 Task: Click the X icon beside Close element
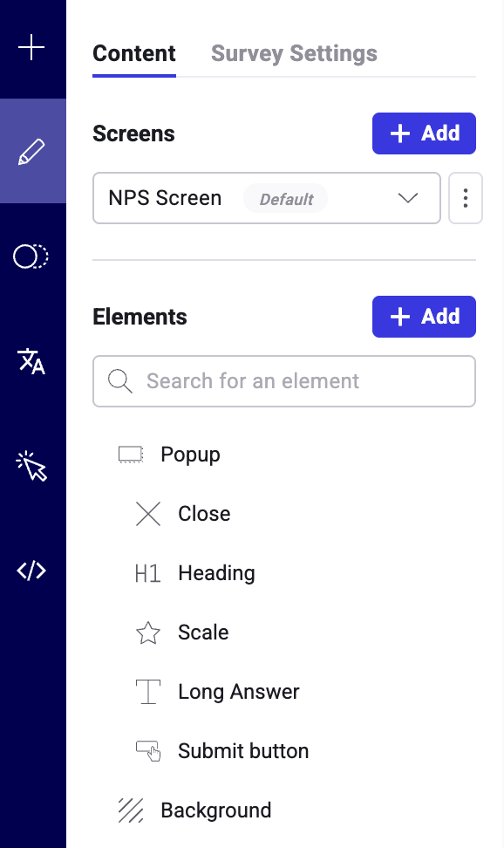coord(148,514)
